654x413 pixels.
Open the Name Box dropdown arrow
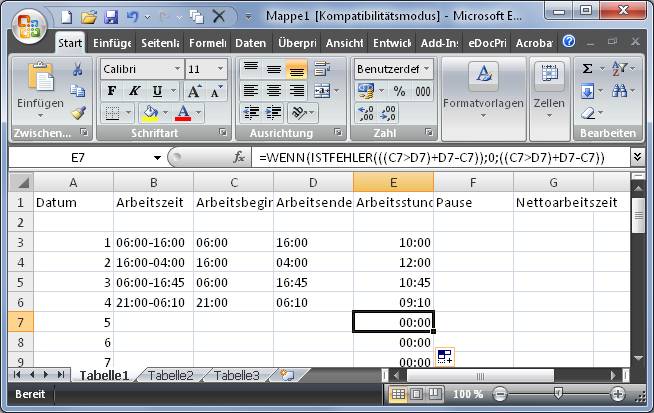[157, 158]
